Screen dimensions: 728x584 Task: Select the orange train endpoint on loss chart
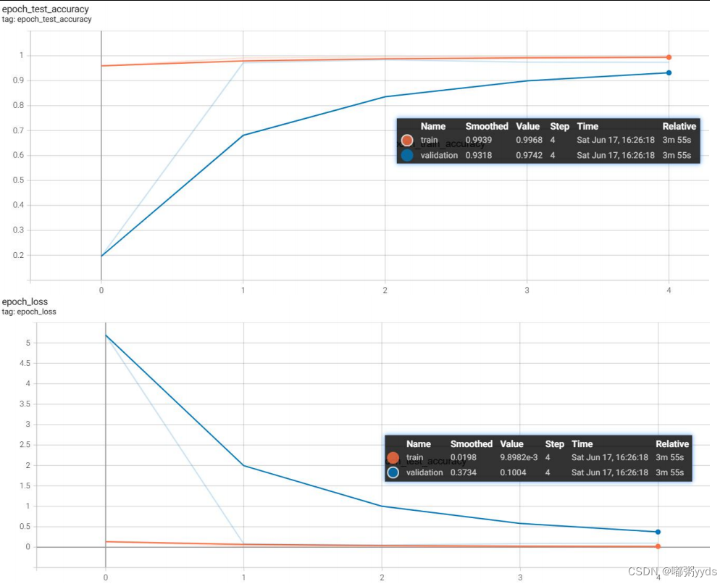pos(658,546)
